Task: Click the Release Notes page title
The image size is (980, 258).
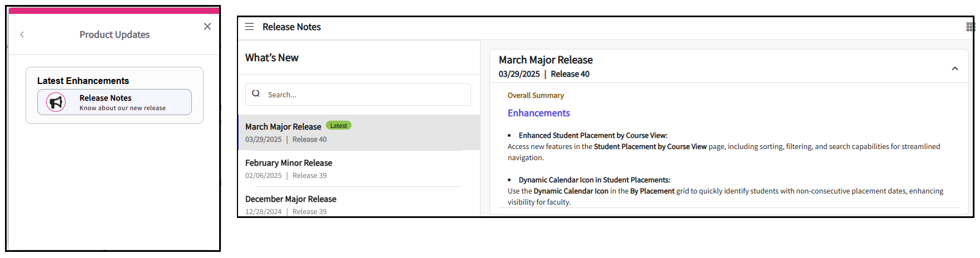Action: click(291, 27)
